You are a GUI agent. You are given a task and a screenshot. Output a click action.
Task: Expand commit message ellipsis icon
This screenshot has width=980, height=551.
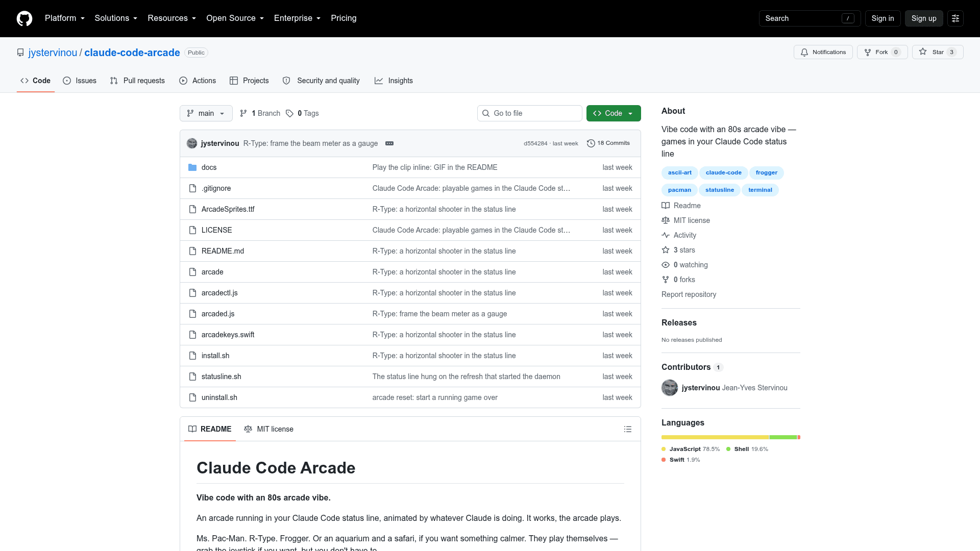(389, 143)
